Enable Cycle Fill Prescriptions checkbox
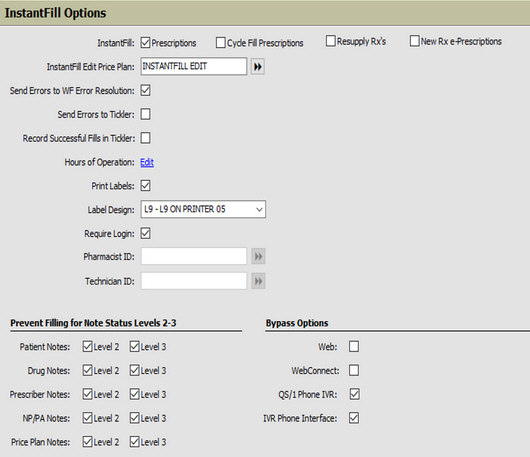Screen dimensions: 530x457 pyautogui.click(x=221, y=43)
